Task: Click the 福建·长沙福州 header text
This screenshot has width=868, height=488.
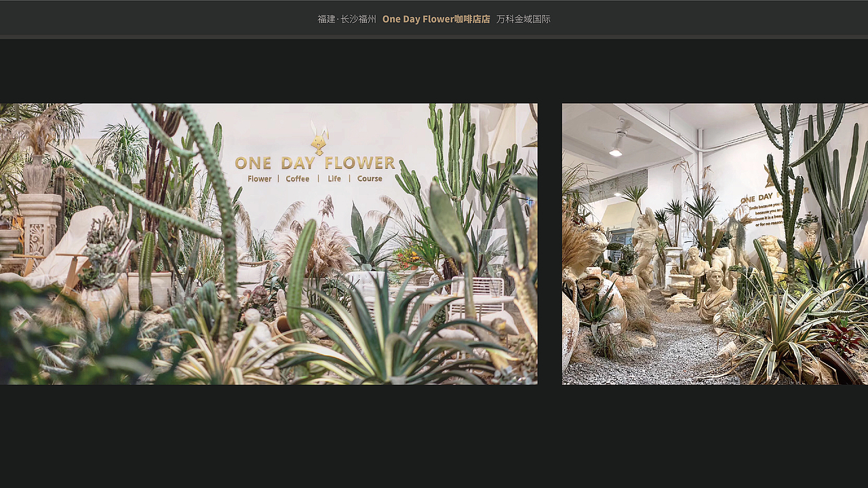Action: coord(347,19)
